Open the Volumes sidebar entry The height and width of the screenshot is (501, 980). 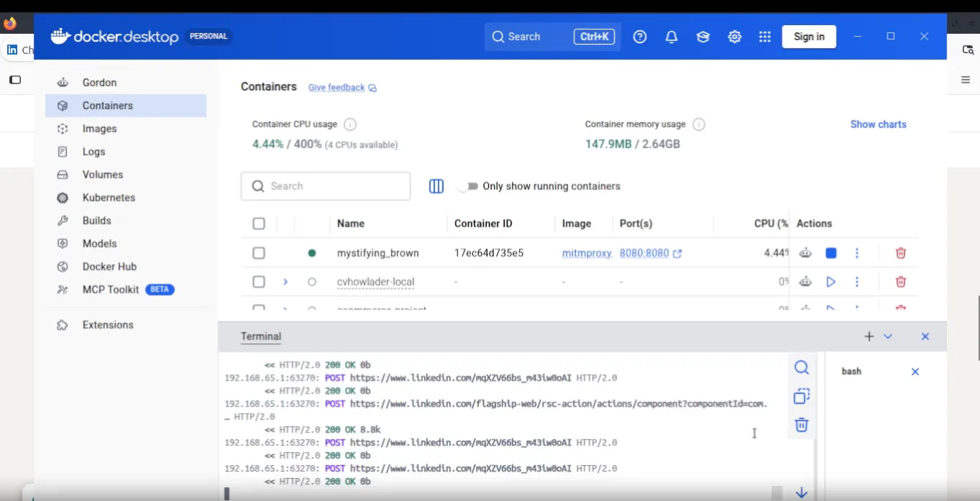[126, 175]
